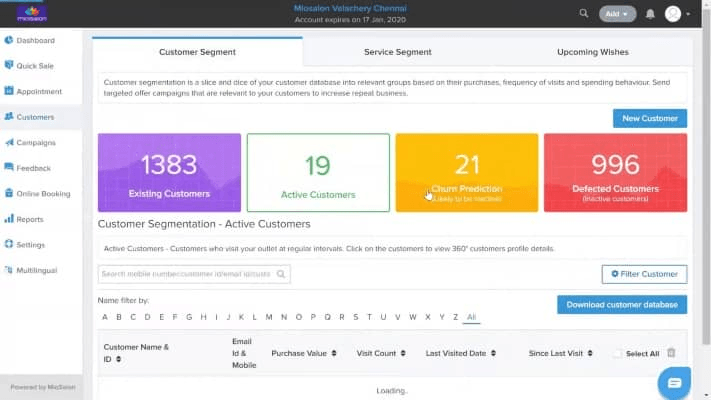Click the search magnifier in top bar

point(584,14)
